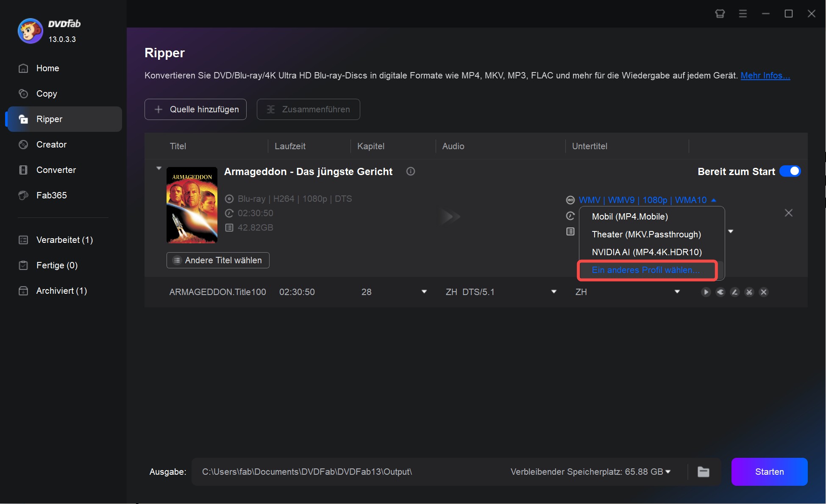Click source info Blu-ray | H264 | 1080p | DTS

[295, 199]
